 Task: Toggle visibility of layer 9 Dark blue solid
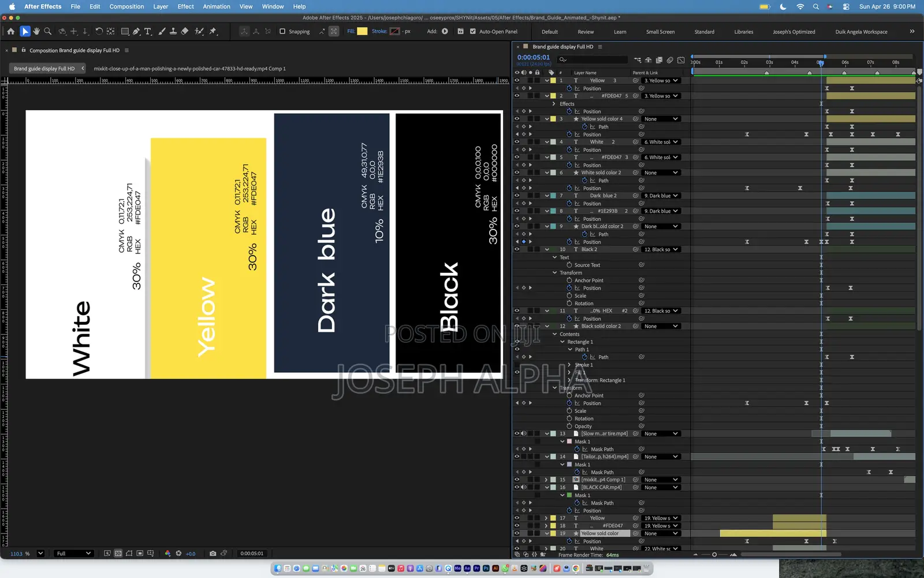[517, 226]
